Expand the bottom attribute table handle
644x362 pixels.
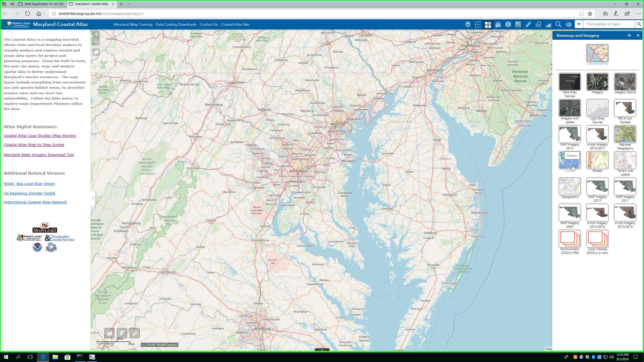pos(322,350)
